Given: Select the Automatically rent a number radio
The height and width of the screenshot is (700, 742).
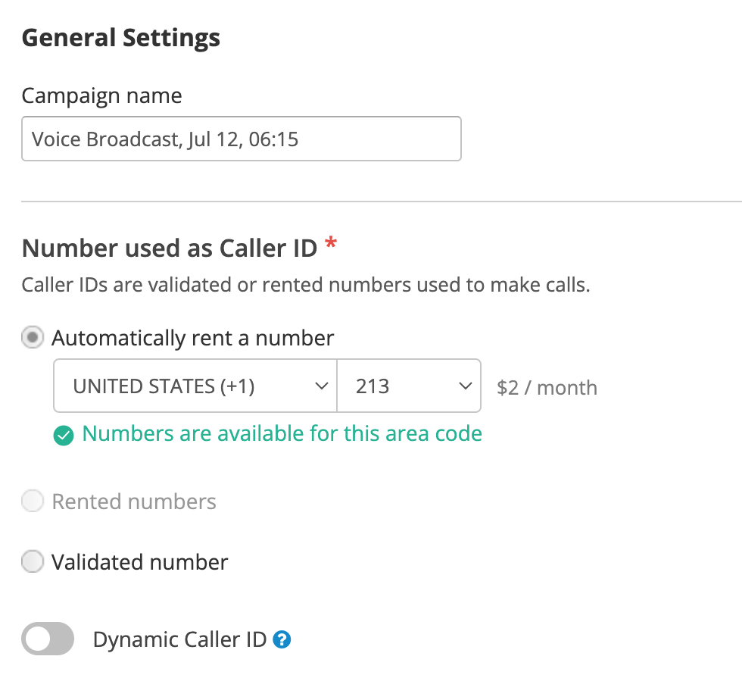Looking at the screenshot, I should click(33, 337).
